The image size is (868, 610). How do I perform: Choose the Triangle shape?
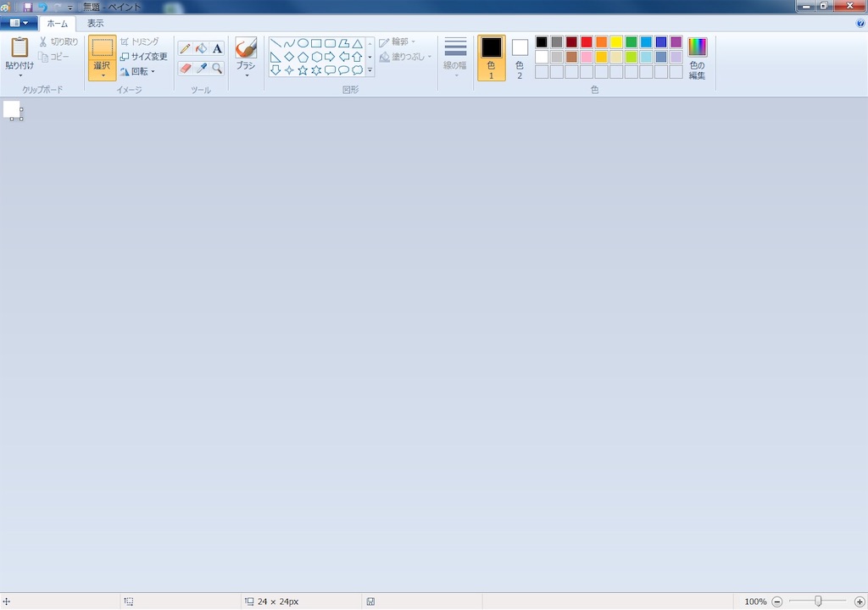(x=357, y=43)
